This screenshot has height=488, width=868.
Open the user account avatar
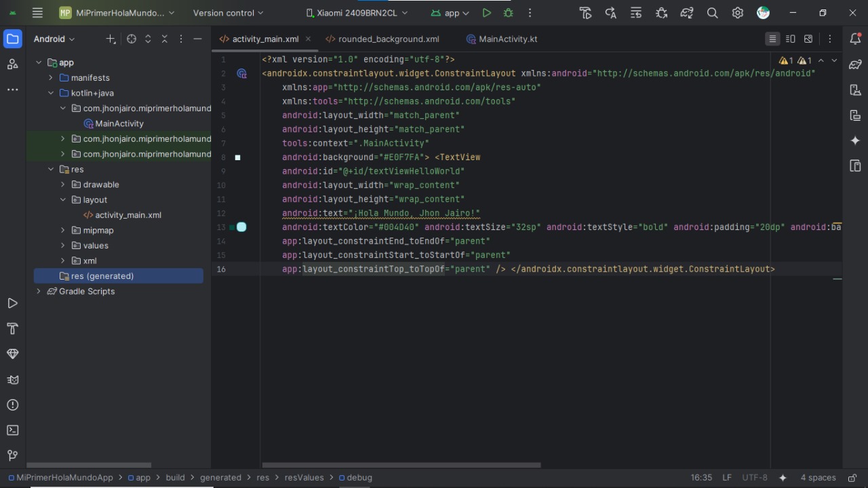763,13
